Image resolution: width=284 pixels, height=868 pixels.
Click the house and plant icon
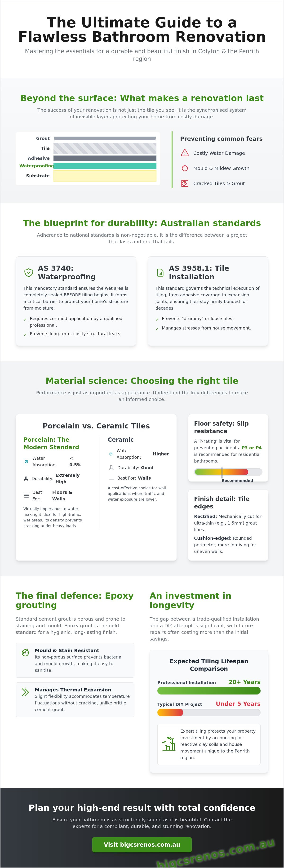click(169, 744)
